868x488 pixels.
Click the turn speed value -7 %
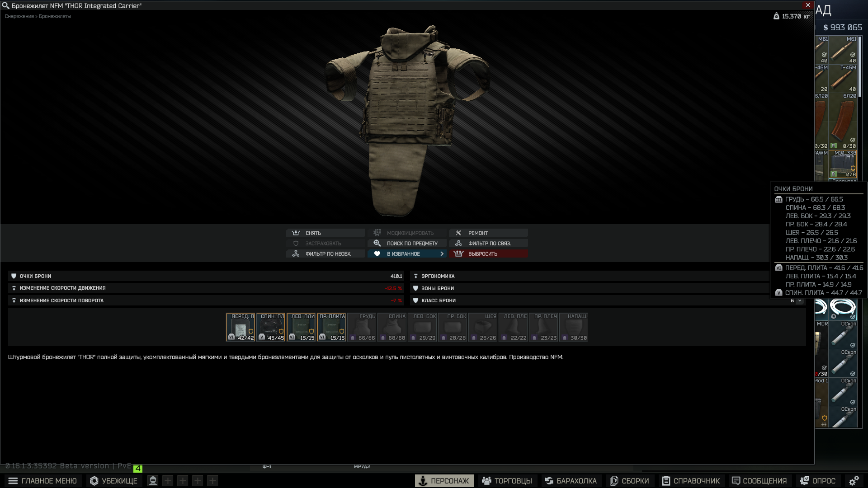(396, 300)
